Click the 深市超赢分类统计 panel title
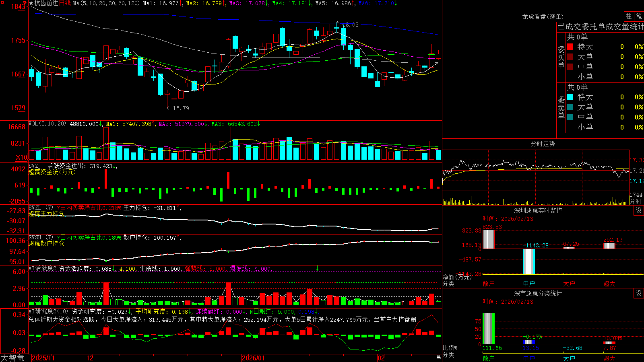The width and height of the screenshot is (644, 362). (x=538, y=293)
